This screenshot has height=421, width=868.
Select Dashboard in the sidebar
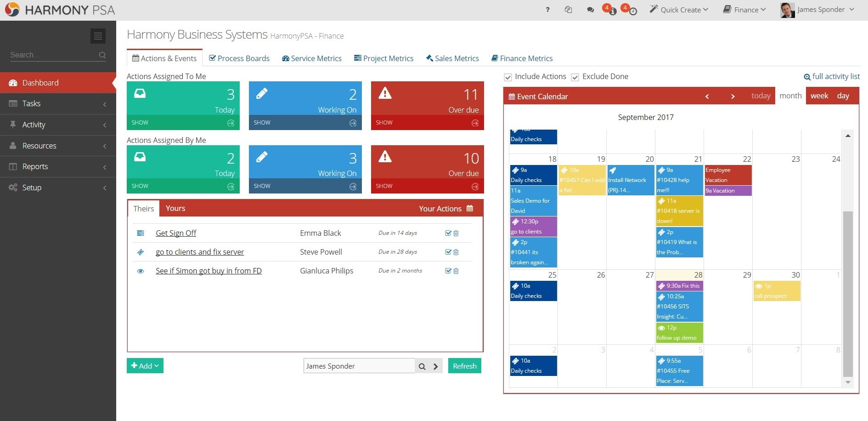click(x=58, y=83)
